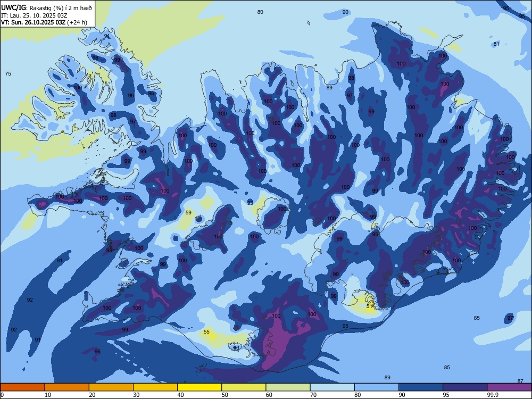Image resolution: width=532 pixels, height=399 pixels.
Task: Click the bright yellow 40–50 legend swatch
Action: point(199,387)
